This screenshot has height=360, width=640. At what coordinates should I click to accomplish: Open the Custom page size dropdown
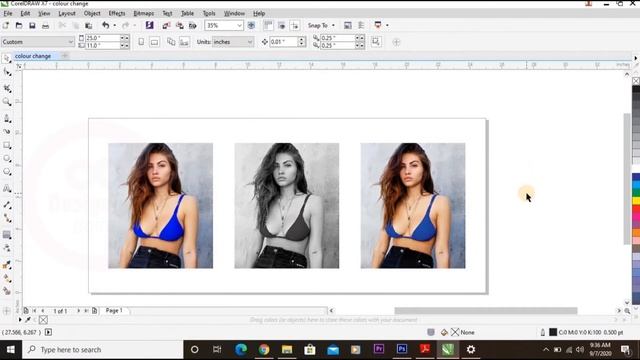(x=70, y=42)
